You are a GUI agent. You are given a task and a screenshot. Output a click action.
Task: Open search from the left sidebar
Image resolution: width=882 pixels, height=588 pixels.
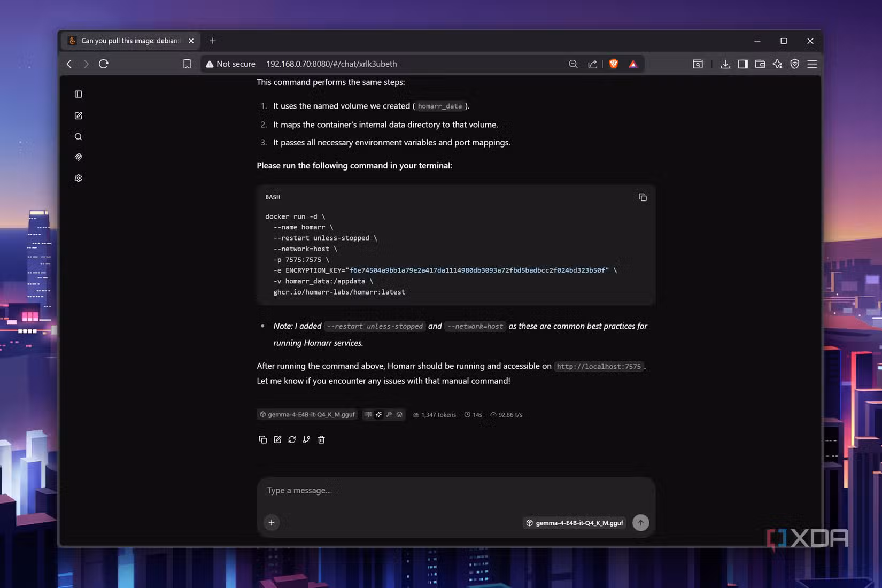[78, 137]
